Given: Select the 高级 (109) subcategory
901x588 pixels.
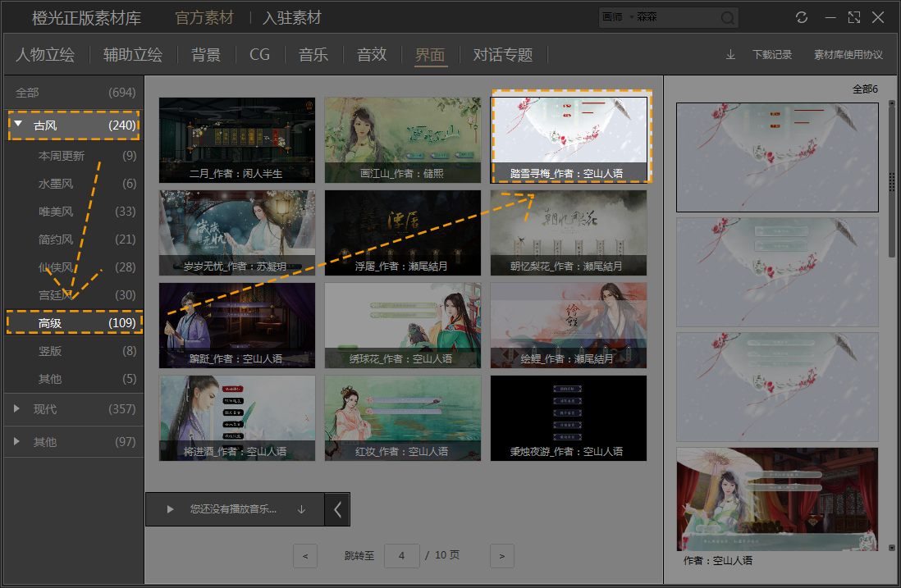Looking at the screenshot, I should pos(74,323).
